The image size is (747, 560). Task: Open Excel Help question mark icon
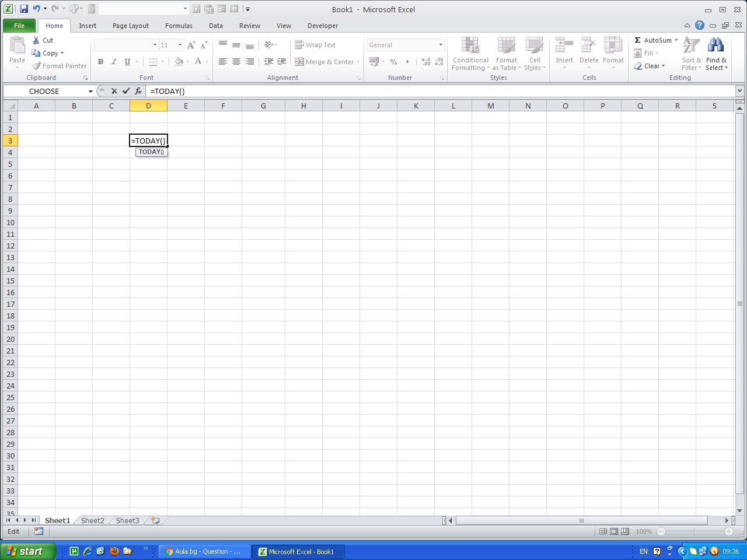[700, 25]
